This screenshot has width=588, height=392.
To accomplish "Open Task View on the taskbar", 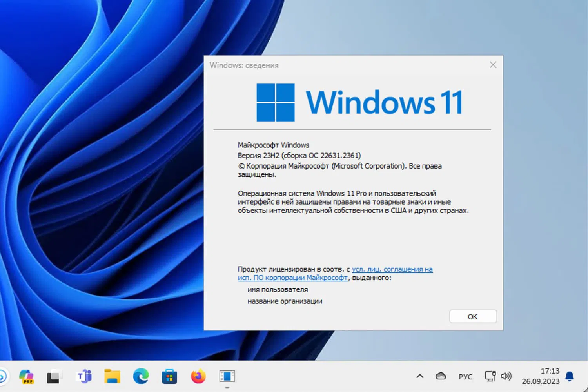I will tap(54, 376).
